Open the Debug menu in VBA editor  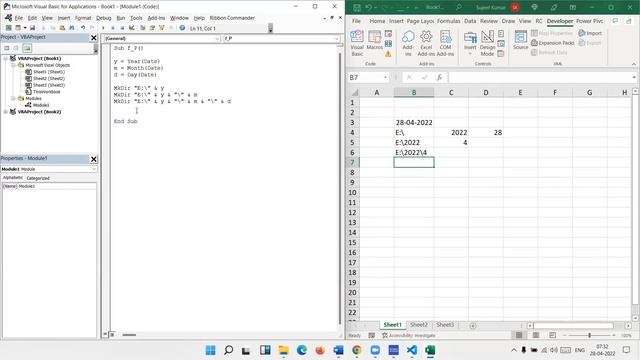tap(104, 18)
